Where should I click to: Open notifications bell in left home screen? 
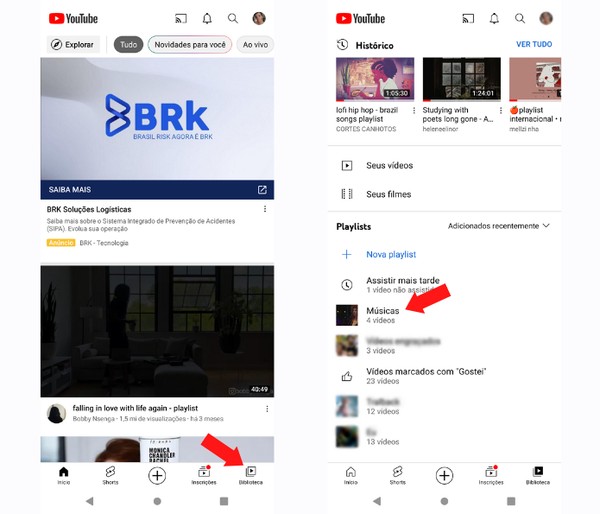pos(207,18)
